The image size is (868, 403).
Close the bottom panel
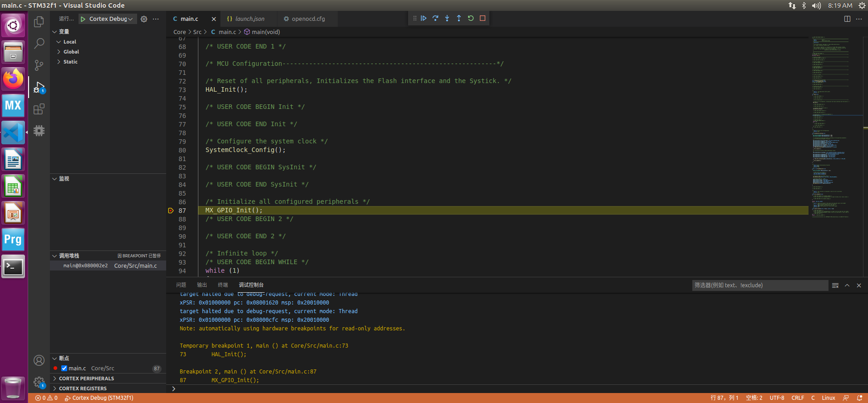[x=859, y=285]
